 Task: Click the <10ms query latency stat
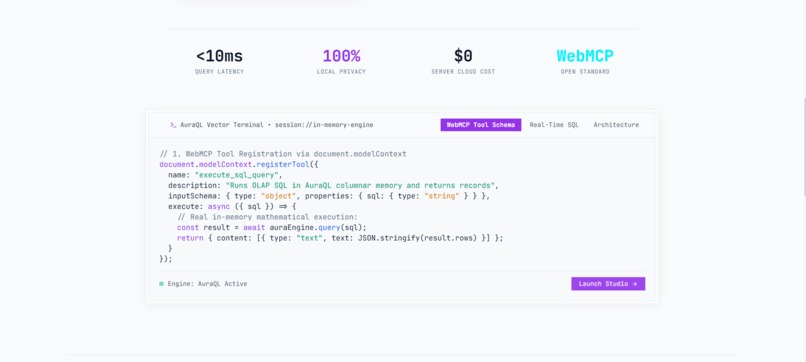219,56
